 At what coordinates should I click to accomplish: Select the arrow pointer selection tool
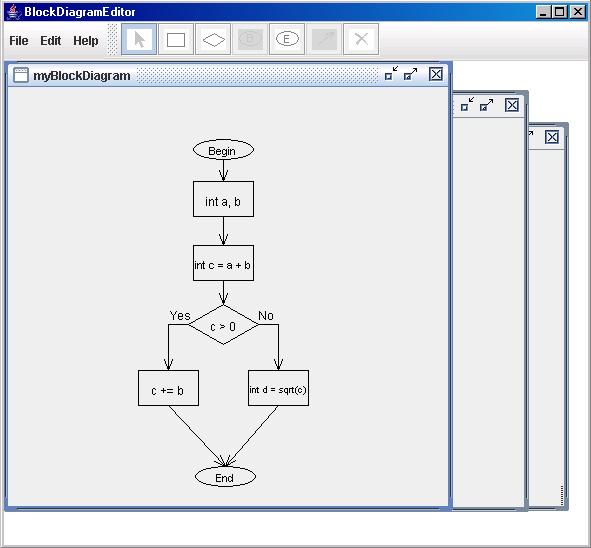click(x=139, y=39)
